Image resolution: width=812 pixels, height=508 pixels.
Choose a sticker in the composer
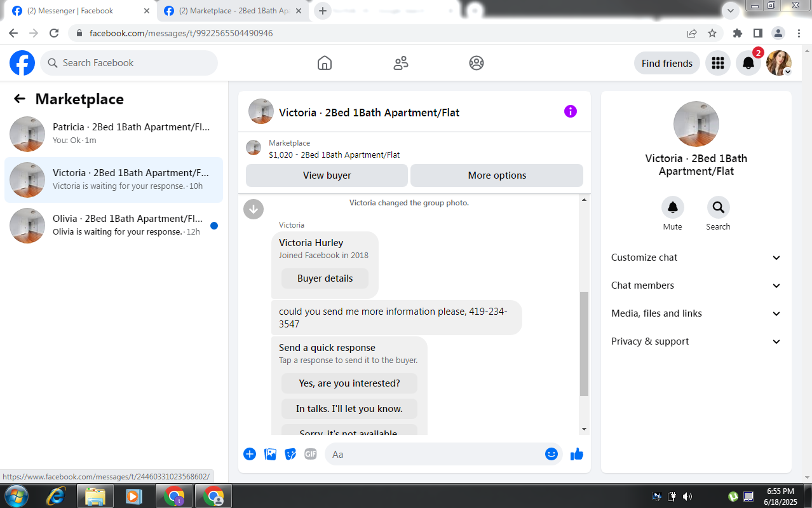coord(290,454)
